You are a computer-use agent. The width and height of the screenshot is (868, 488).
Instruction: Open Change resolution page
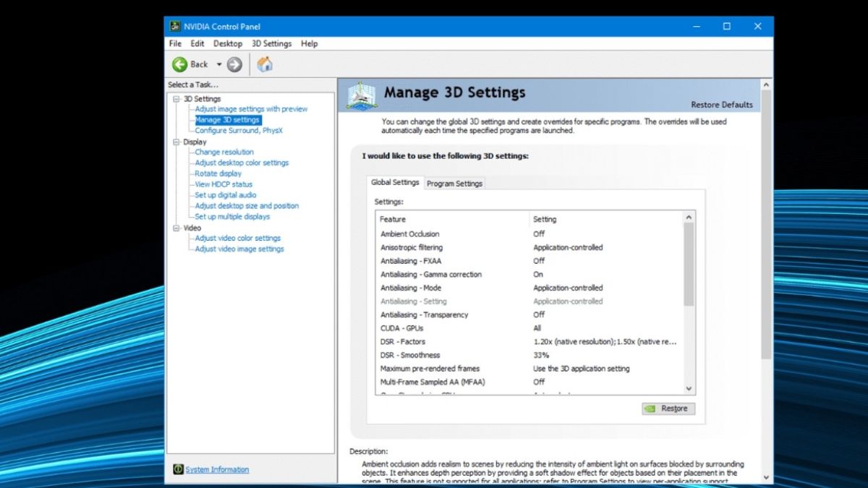224,153
